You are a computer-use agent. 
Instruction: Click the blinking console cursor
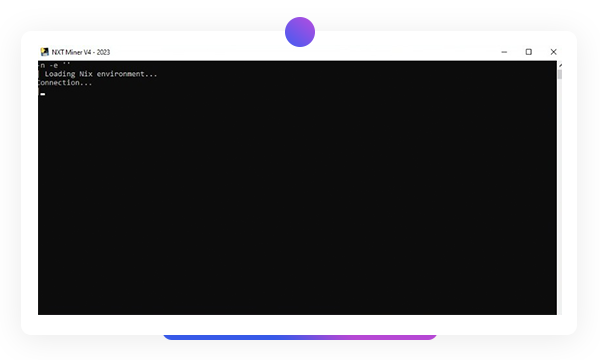click(x=42, y=94)
